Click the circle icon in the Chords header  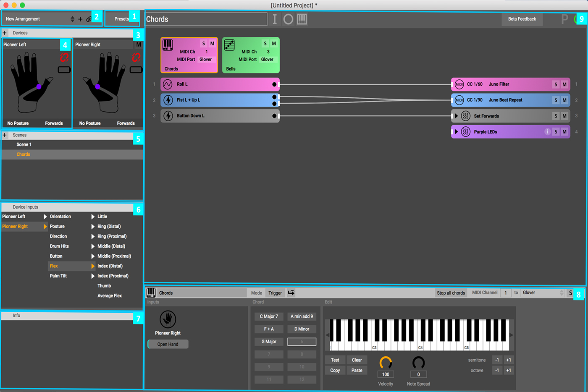tap(288, 19)
